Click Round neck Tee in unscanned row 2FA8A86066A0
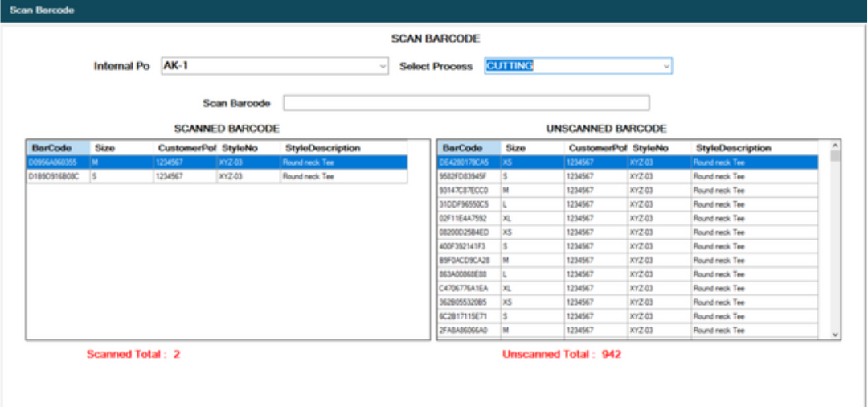Screen dimensions: 868x407 coord(755,330)
